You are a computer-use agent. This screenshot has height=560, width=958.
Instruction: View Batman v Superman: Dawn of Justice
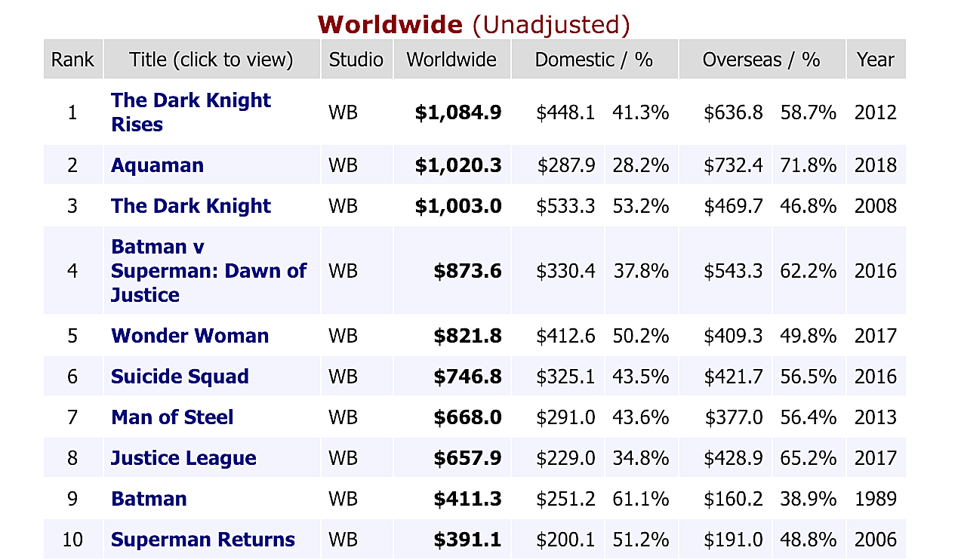pyautogui.click(x=208, y=270)
